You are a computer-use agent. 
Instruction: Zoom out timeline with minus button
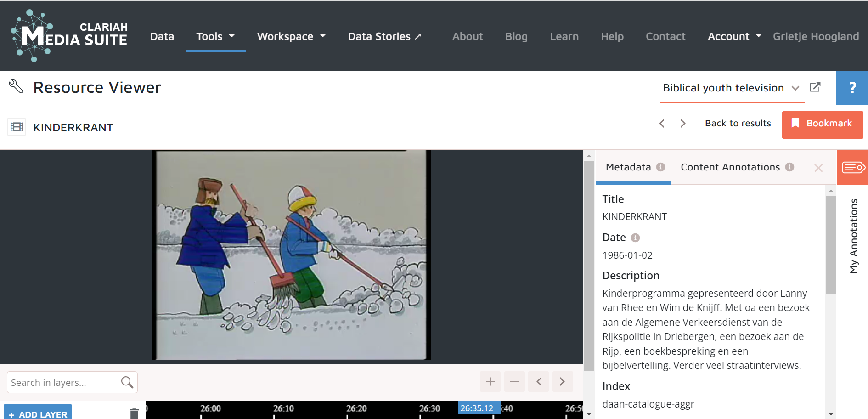[x=514, y=382]
